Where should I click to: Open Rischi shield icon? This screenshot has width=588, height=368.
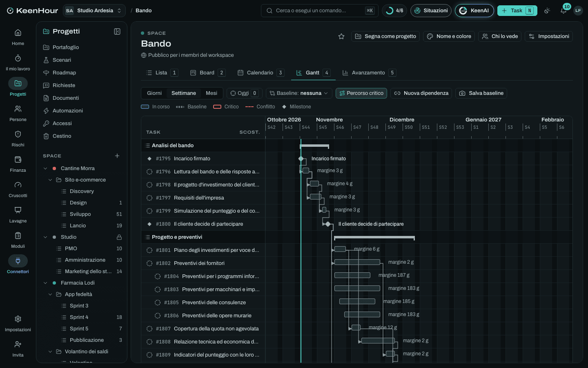(x=18, y=138)
